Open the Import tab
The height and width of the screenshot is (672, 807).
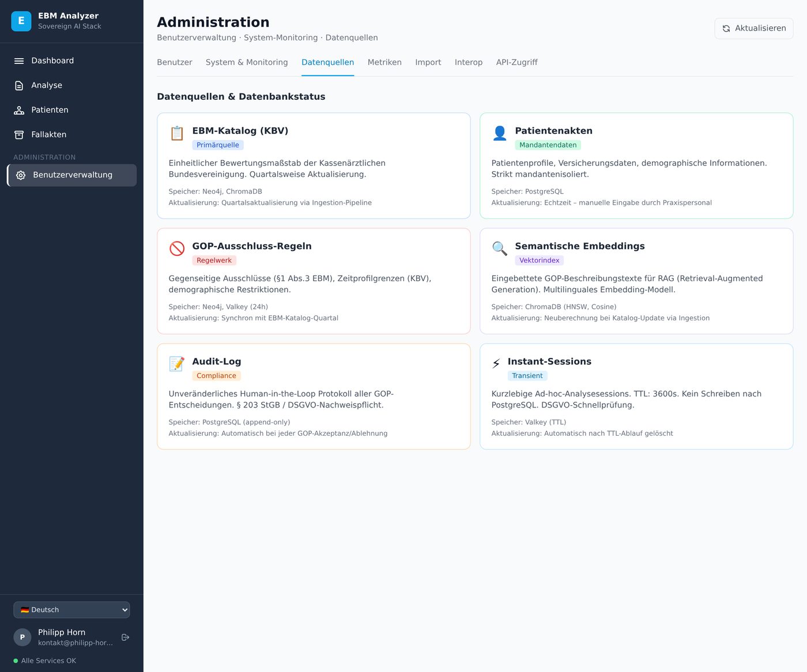pyautogui.click(x=428, y=62)
